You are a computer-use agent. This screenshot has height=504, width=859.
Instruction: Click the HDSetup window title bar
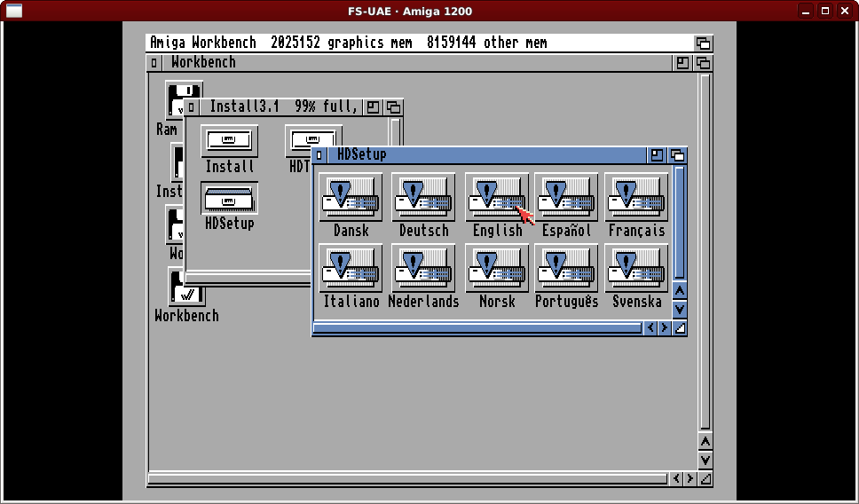(486, 155)
